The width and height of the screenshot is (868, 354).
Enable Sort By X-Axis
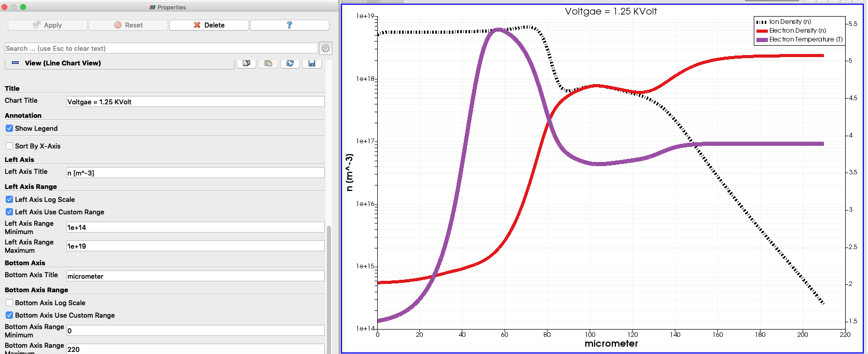tap(9, 146)
